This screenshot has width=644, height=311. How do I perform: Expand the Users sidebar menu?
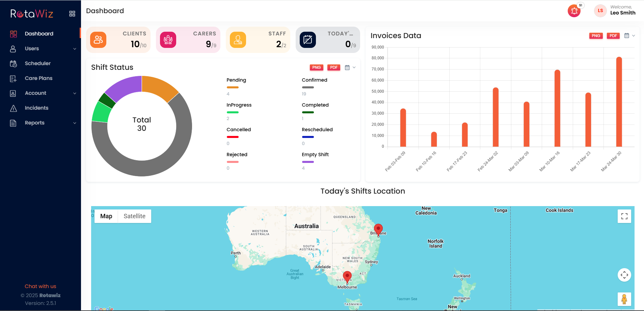(31, 49)
